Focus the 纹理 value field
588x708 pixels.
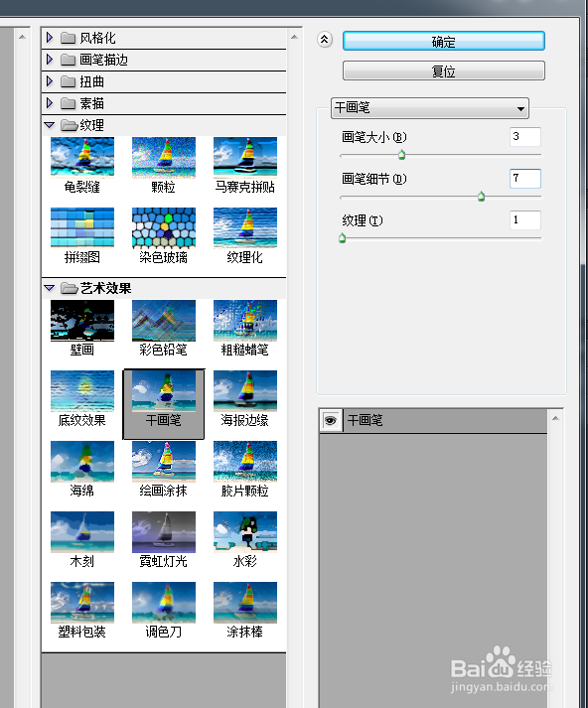525,219
